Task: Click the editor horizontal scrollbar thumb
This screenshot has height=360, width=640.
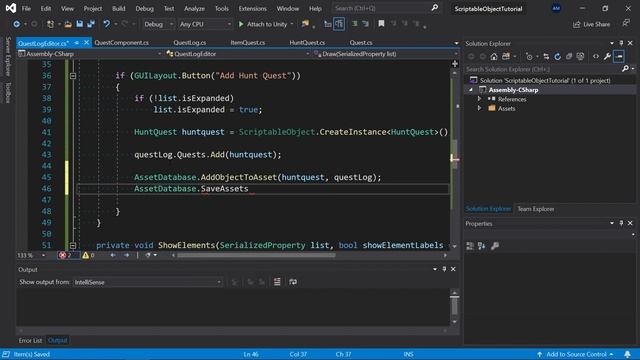Action: coord(256,255)
